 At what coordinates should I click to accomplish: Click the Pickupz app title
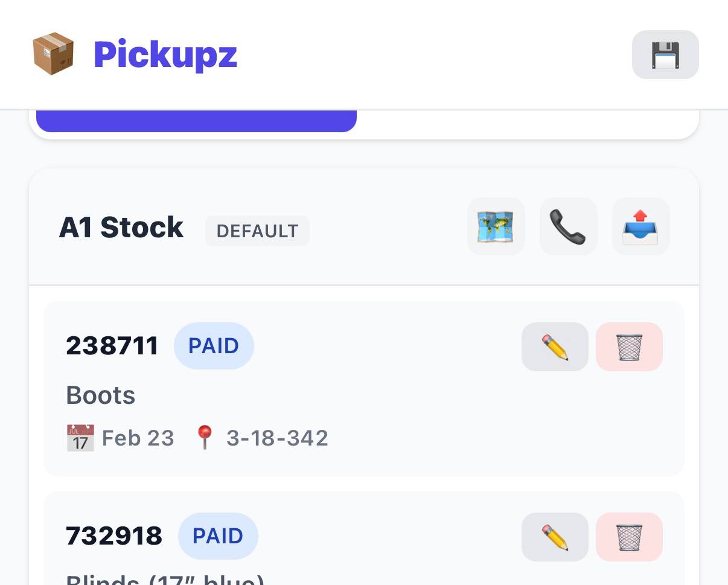click(165, 55)
